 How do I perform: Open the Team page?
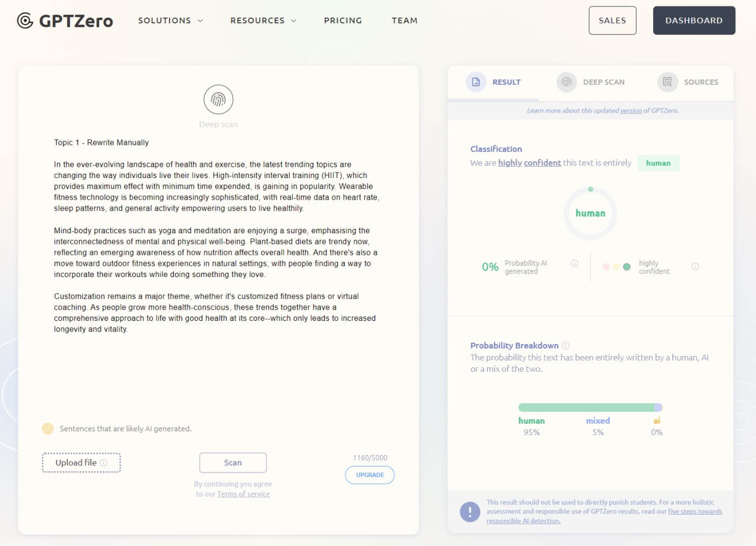point(404,21)
